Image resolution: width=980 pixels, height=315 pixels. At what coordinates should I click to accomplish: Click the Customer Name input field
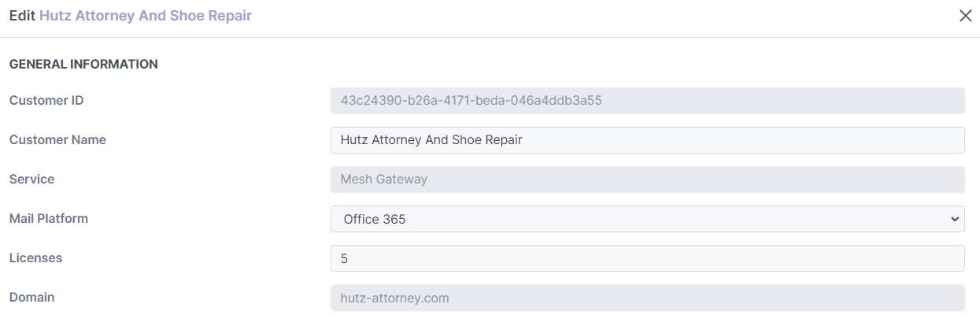pyautogui.click(x=647, y=140)
